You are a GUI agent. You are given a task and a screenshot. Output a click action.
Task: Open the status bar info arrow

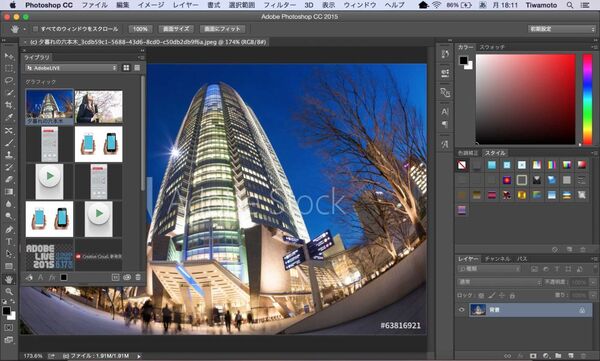pyautogui.click(x=139, y=356)
